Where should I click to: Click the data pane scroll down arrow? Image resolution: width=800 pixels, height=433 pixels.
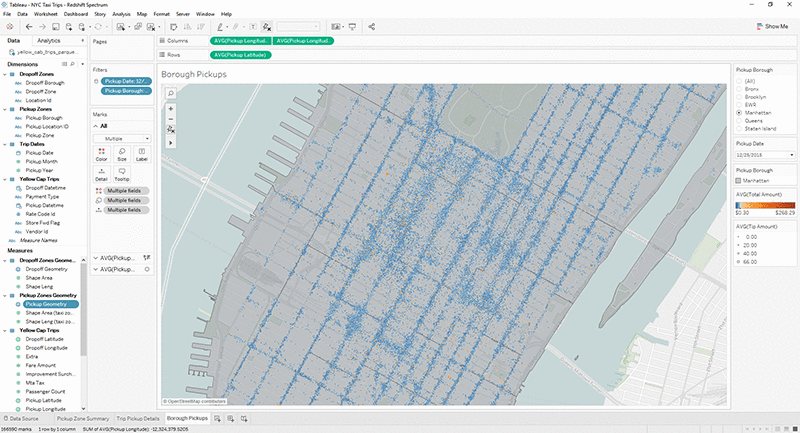pyautogui.click(x=83, y=409)
